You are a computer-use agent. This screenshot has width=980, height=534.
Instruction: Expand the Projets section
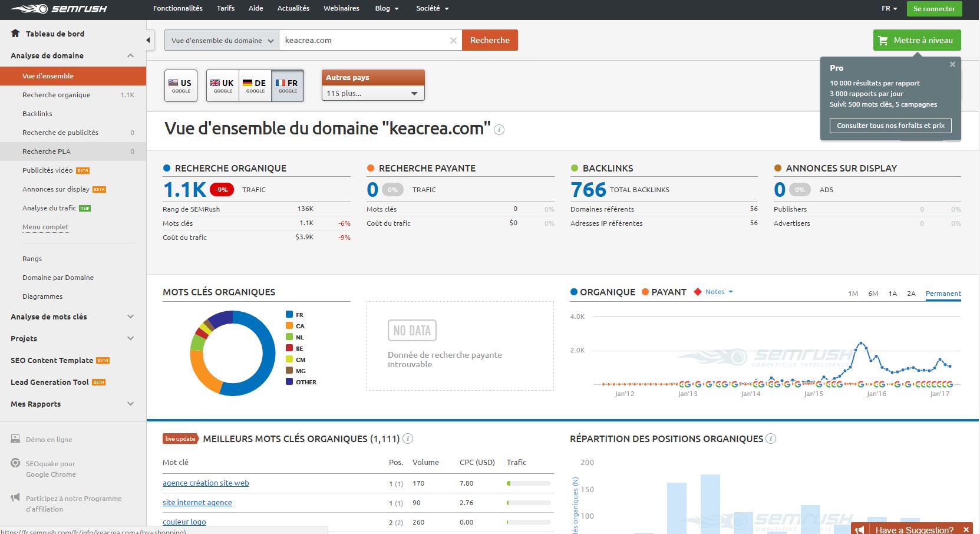coord(131,338)
